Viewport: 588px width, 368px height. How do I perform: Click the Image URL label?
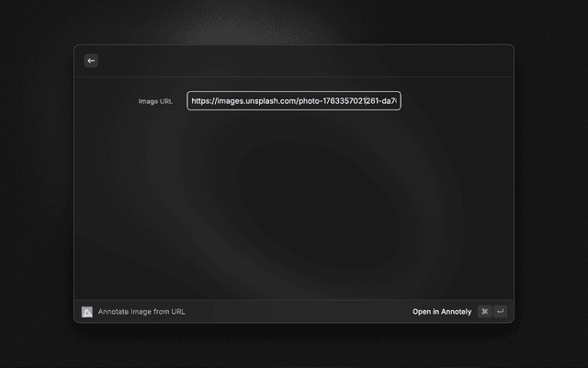click(x=154, y=101)
